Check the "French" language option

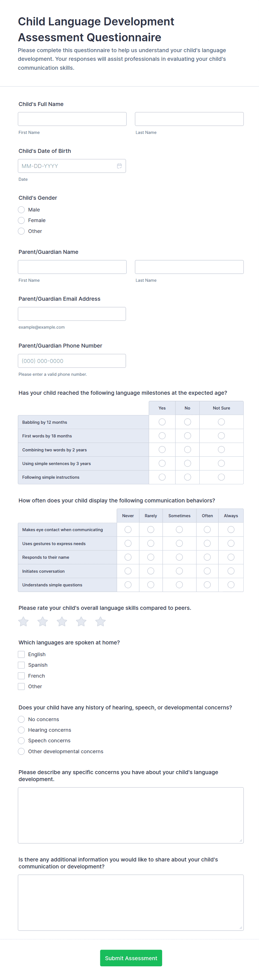pyautogui.click(x=21, y=675)
